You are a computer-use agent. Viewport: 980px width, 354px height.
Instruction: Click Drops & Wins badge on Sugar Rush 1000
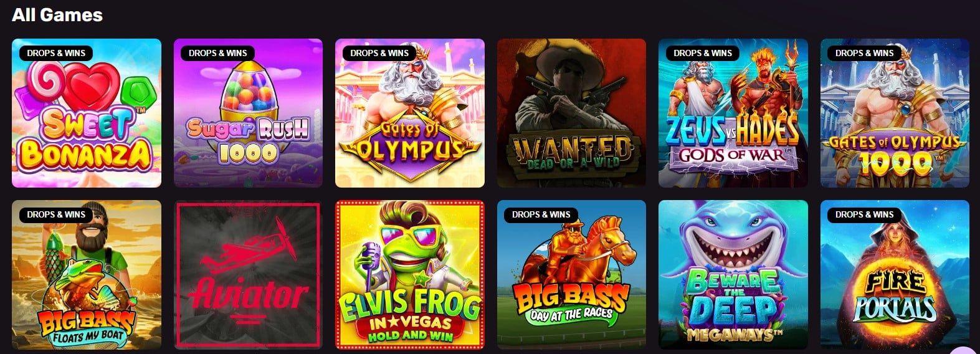click(x=218, y=53)
